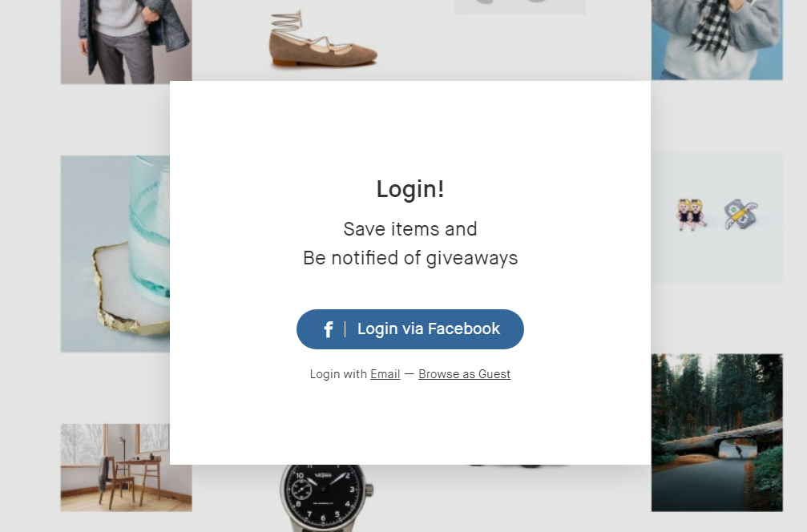
Task: Click the Login via Facebook button
Action: [410, 329]
